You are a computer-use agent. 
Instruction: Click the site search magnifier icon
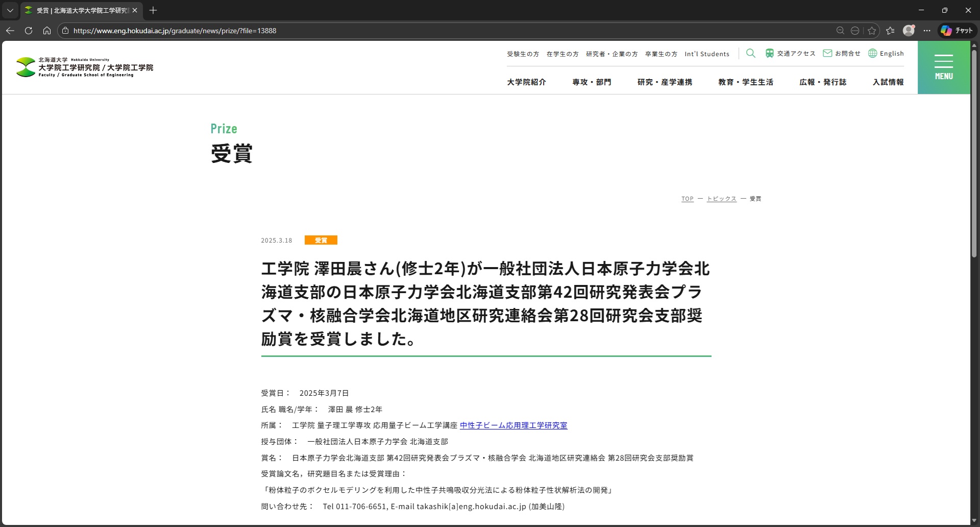point(750,53)
